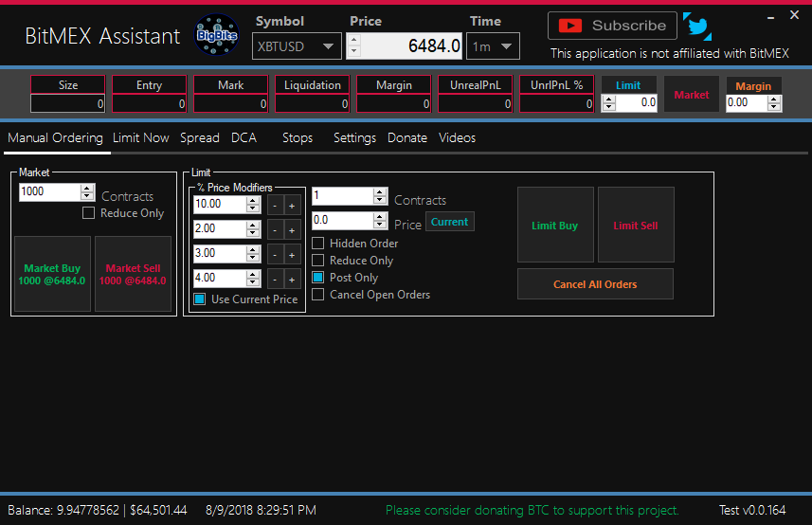Click Cancel All Orders button
812x525 pixels.
[x=596, y=283]
